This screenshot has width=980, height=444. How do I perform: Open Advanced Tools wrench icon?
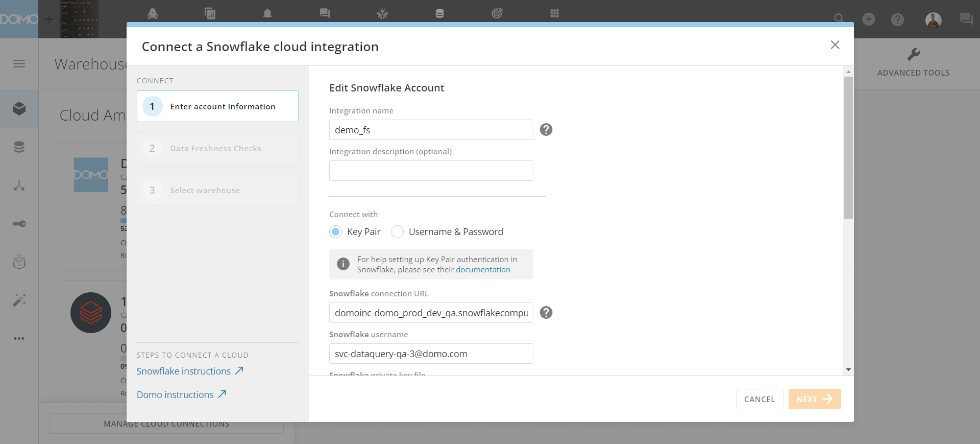tap(914, 54)
